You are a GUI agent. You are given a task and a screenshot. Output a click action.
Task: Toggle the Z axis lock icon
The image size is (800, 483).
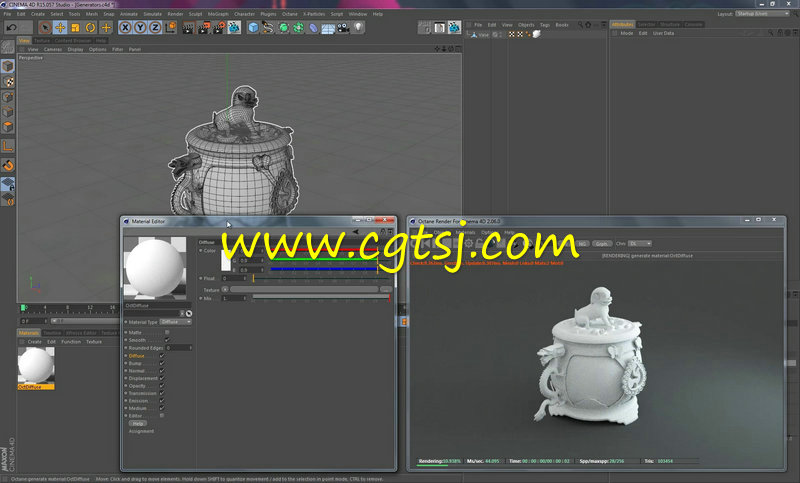click(x=156, y=28)
